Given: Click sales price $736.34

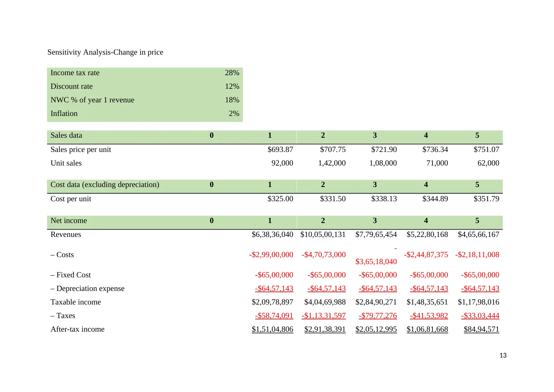Looking at the screenshot, I should tap(435, 149).
